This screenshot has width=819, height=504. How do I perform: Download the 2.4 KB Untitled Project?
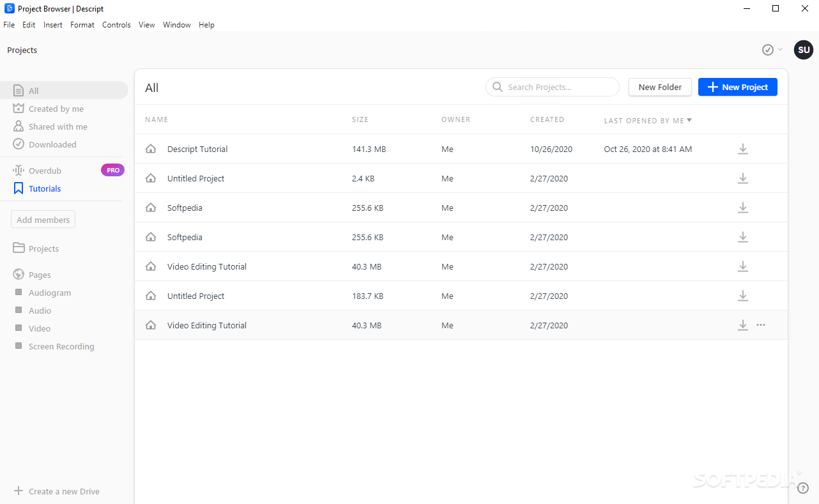tap(742, 178)
